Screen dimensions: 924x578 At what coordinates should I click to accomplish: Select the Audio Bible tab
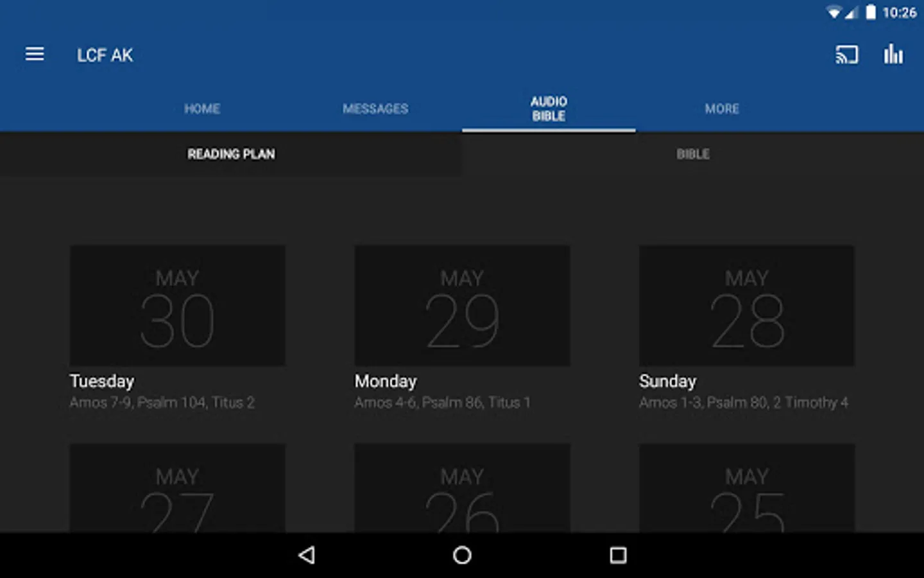click(549, 109)
